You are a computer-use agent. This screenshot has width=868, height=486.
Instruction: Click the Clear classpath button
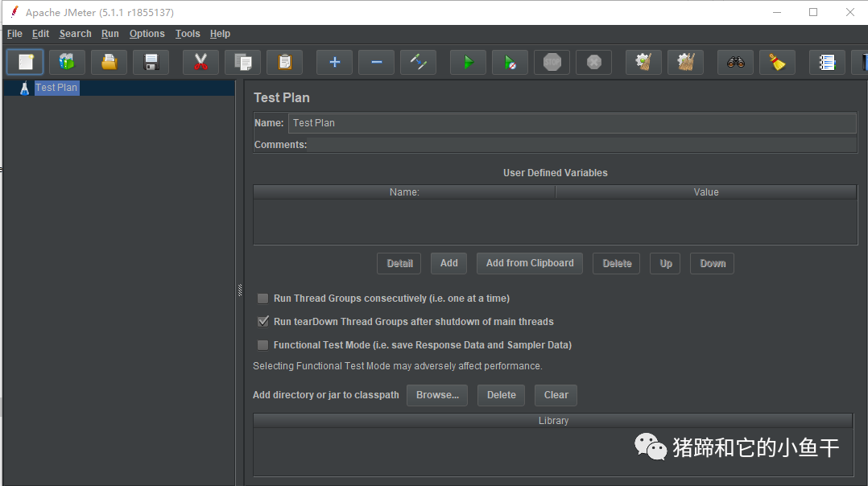coord(556,395)
